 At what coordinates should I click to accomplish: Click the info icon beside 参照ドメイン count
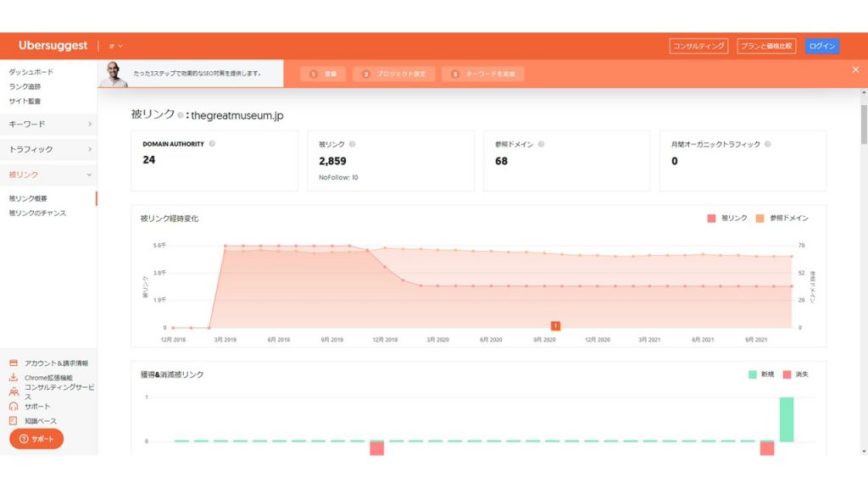(x=541, y=144)
